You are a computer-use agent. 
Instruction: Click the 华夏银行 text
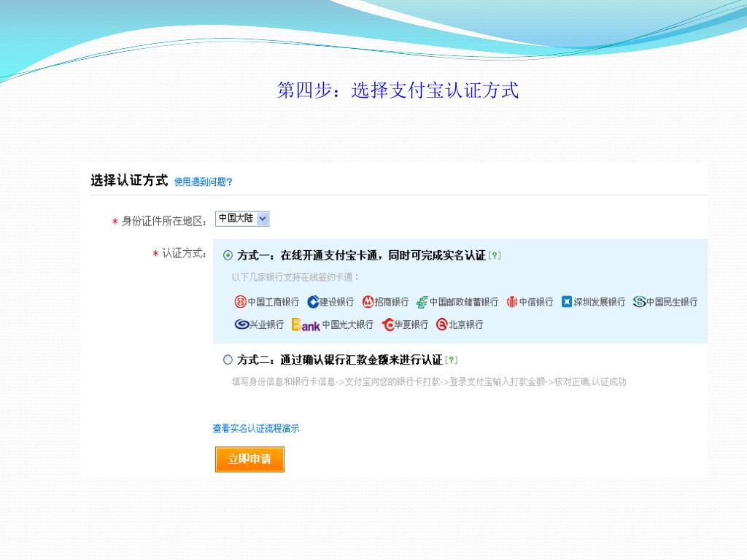(411, 324)
